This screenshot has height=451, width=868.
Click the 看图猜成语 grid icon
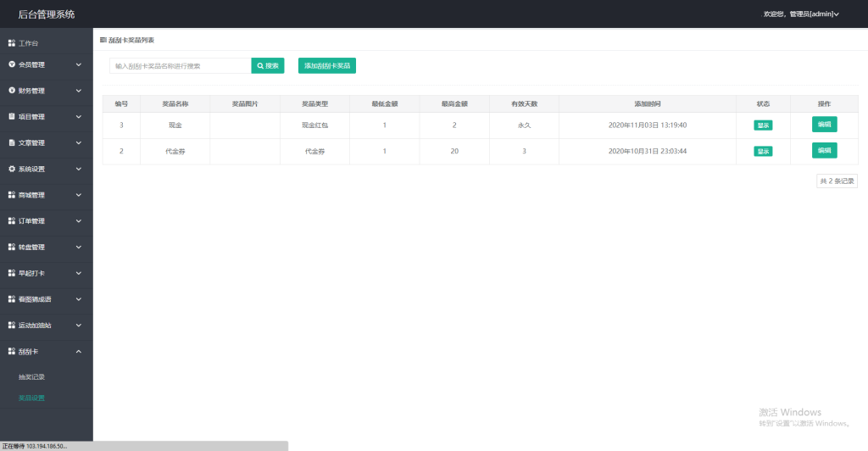(x=12, y=298)
